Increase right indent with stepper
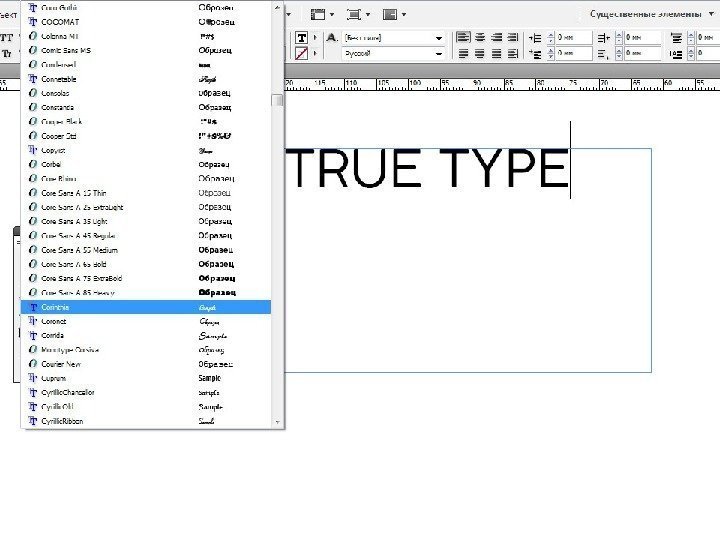 tap(619, 34)
